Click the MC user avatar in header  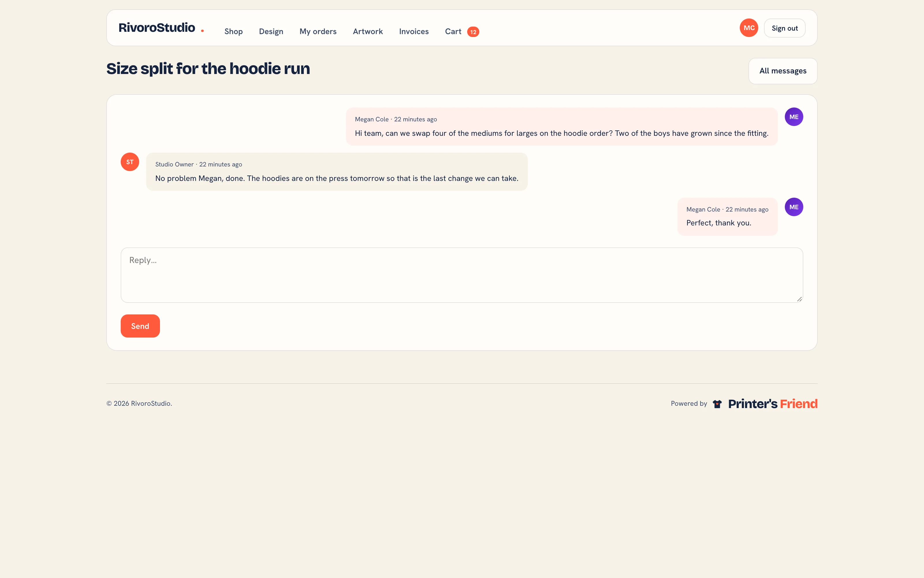pyautogui.click(x=749, y=28)
